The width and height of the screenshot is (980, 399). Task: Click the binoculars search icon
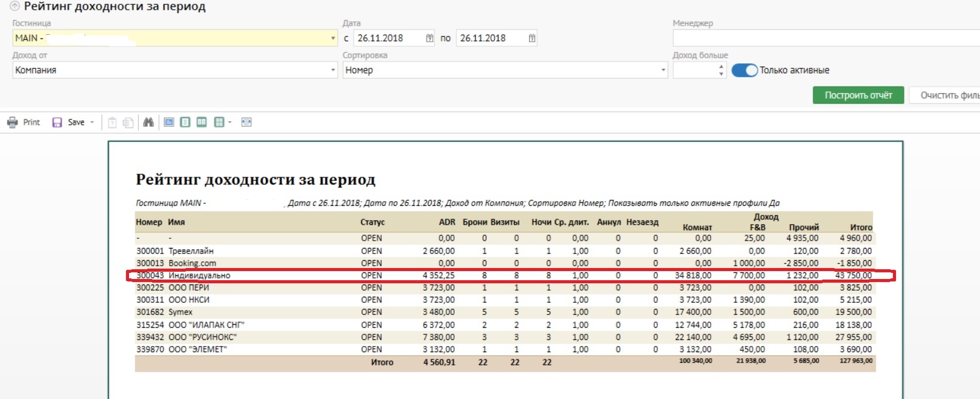click(149, 122)
